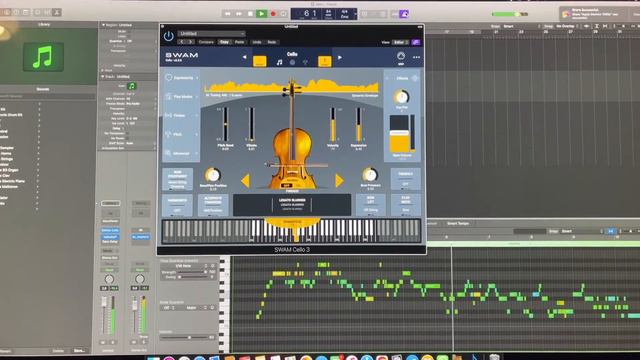Expand the Pitch section in SWAM sidebar

pos(181,134)
